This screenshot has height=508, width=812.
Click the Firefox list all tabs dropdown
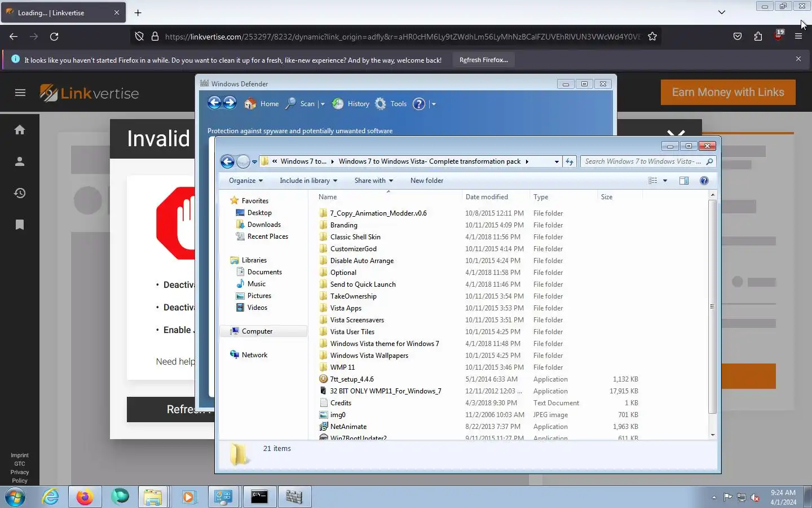[722, 12]
